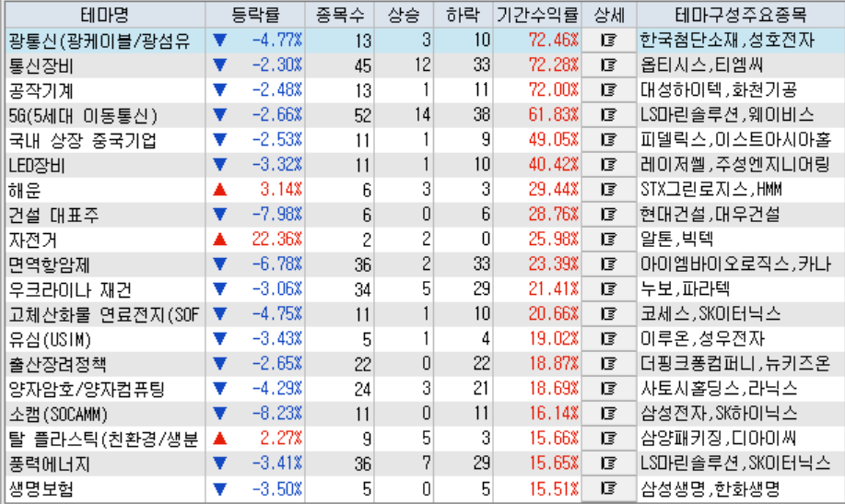Select the 고체산화물 연료전지 theme name
845x504 pixels.
[104, 315]
